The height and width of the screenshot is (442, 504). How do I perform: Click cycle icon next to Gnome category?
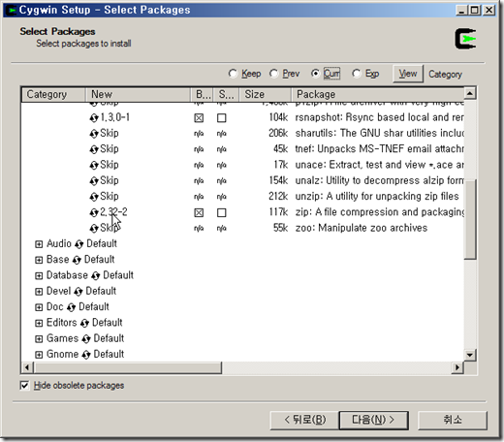[x=86, y=355]
